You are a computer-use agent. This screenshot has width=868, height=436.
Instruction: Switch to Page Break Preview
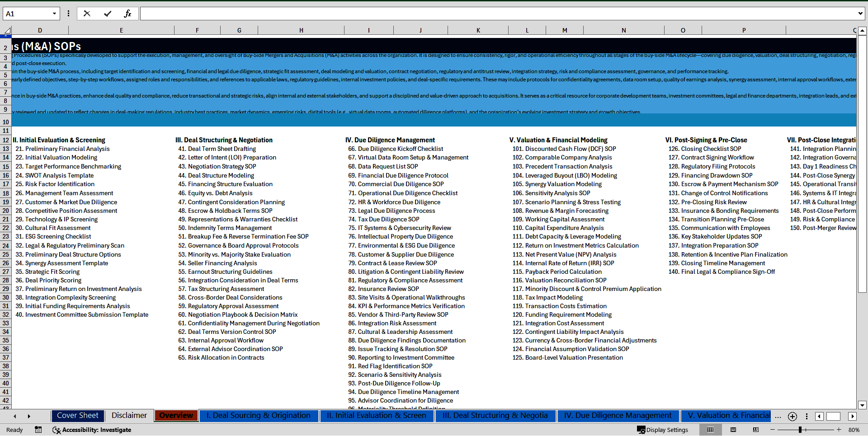coord(755,430)
